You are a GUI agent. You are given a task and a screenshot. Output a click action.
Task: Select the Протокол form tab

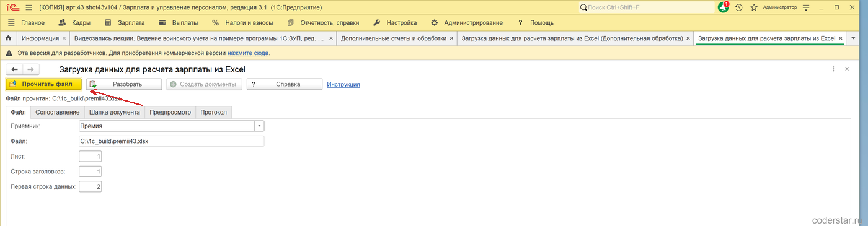pyautogui.click(x=214, y=112)
